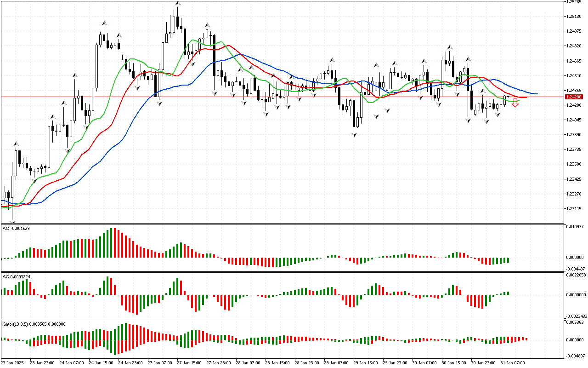Image resolution: width=588 pixels, height=368 pixels.
Task: Click price level 1.25130 on the scale
Action: coord(575,16)
